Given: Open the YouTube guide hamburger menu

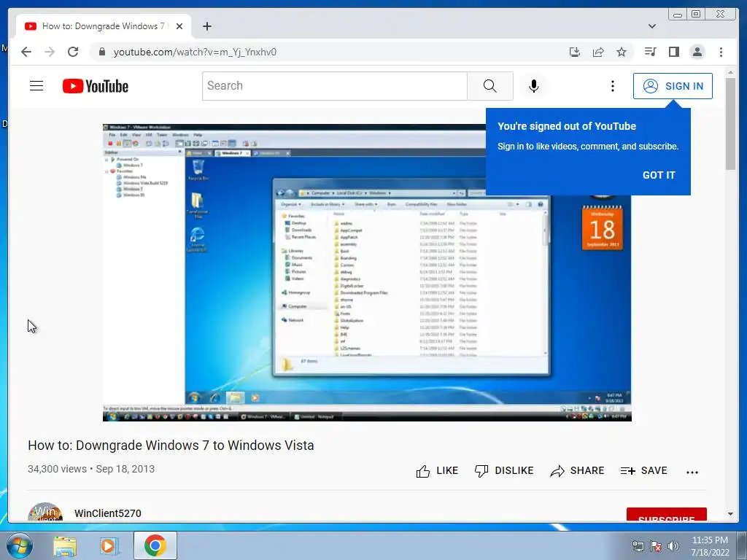Looking at the screenshot, I should coord(36,86).
